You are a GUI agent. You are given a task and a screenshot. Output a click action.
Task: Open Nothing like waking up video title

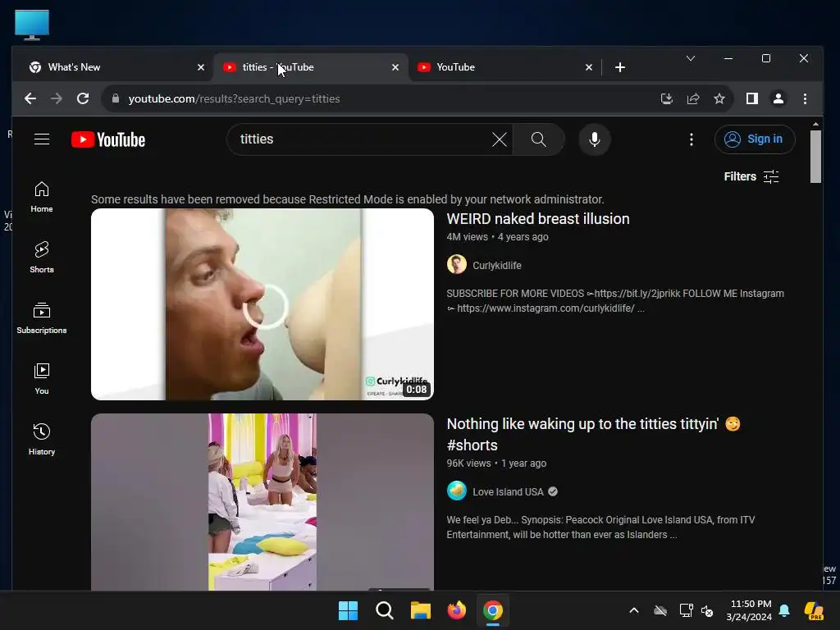pos(594,435)
